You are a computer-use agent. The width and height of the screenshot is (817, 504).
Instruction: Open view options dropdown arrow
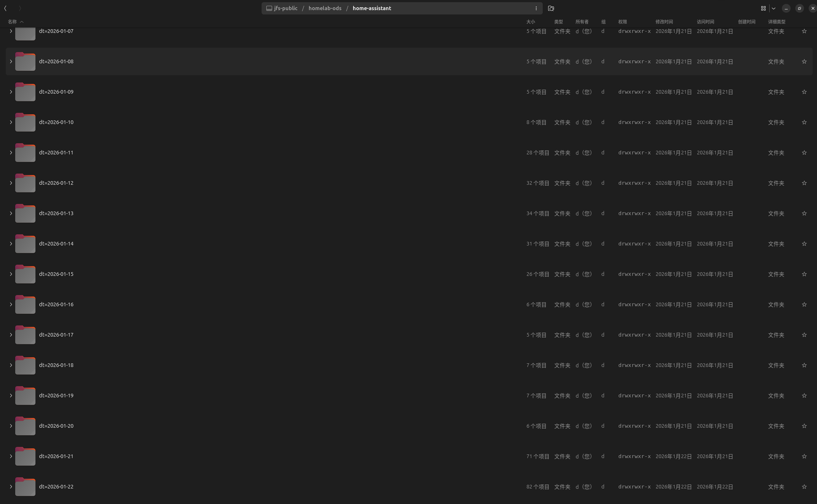(x=773, y=8)
